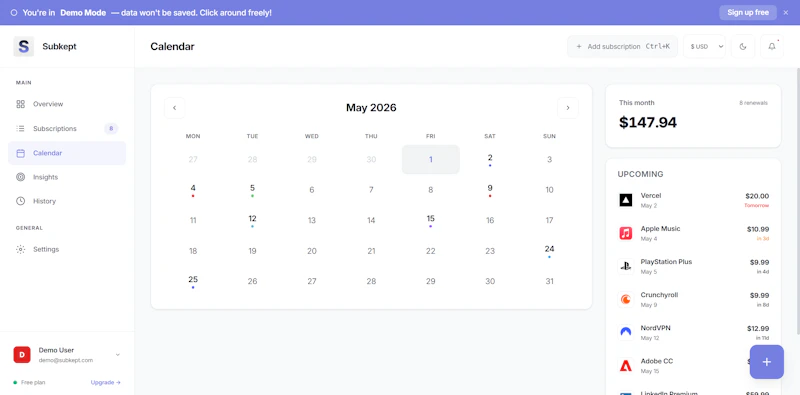This screenshot has width=800, height=395.
Task: Click the Adobe CC icon
Action: point(626,365)
